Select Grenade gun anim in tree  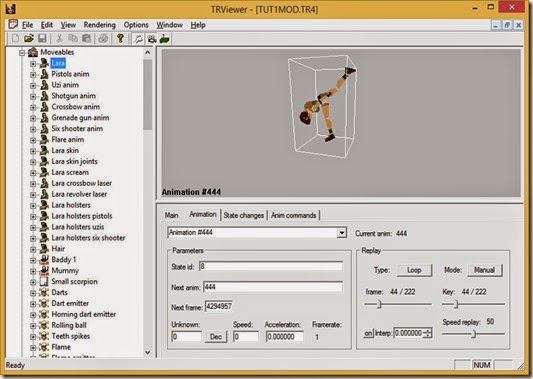pyautogui.click(x=80, y=118)
